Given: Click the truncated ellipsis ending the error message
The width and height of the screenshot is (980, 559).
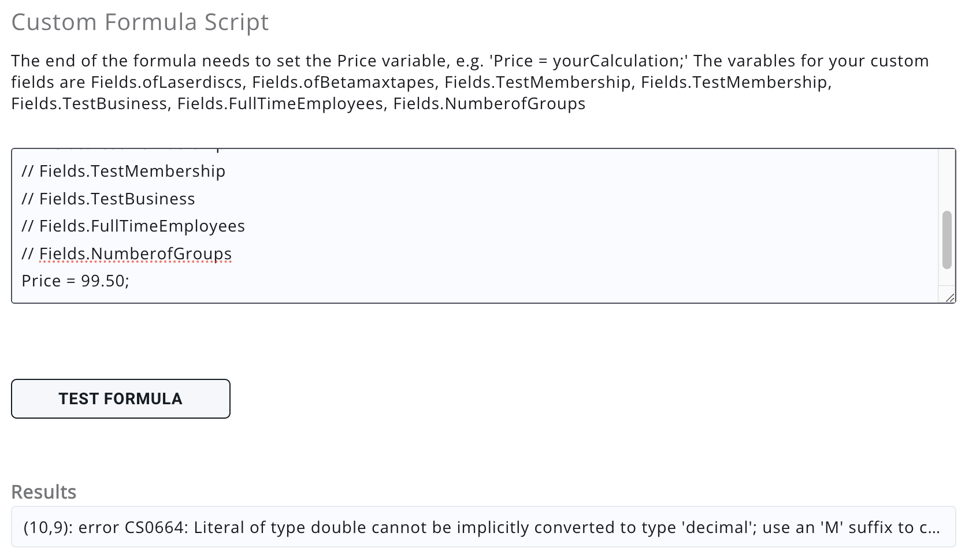Looking at the screenshot, I should (934, 527).
